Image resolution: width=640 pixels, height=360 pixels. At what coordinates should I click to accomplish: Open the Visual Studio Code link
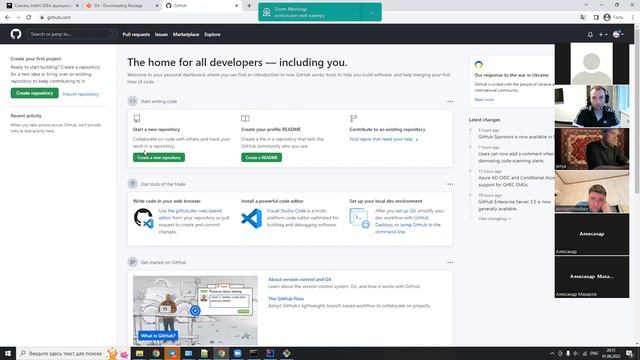(286, 211)
